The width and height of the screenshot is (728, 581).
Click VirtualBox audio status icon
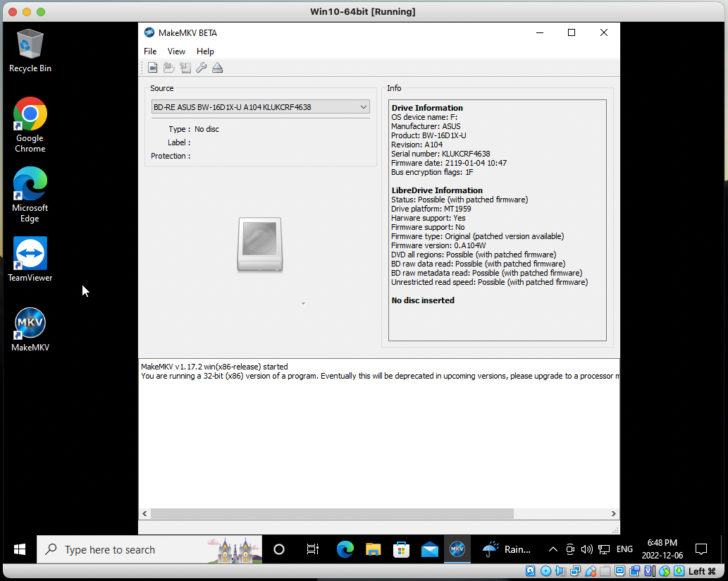[x=560, y=571]
